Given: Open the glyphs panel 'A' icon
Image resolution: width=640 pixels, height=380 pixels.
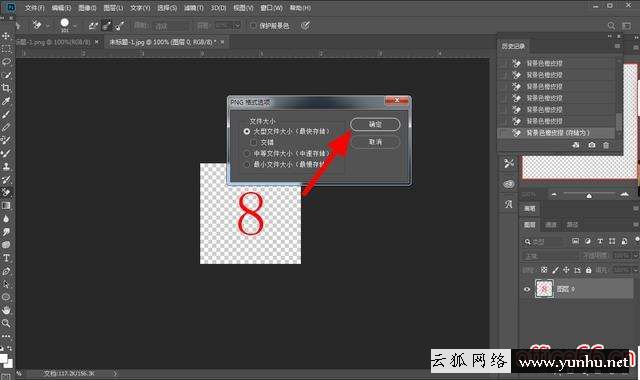Looking at the screenshot, I should [509, 204].
